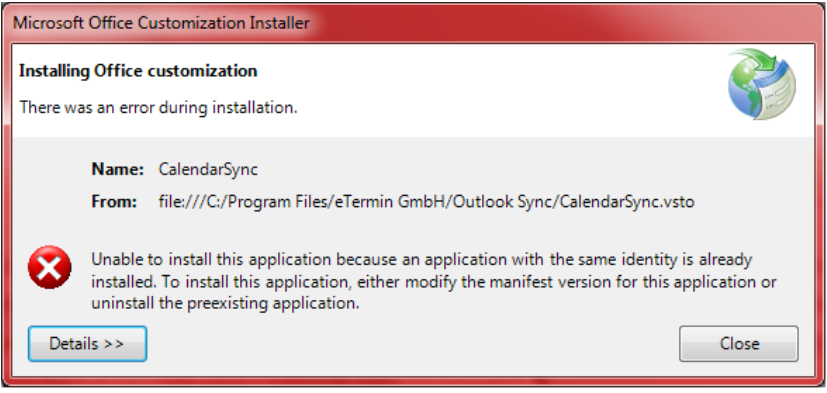Click the 'There was an error during installation' text
This screenshot has height=393, width=827.
coord(158,108)
